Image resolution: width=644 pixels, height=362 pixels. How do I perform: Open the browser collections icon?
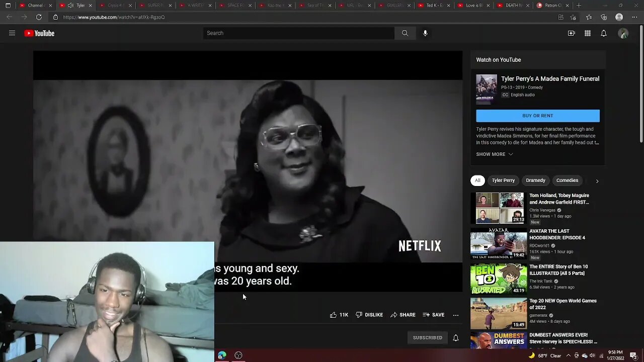pos(604,17)
